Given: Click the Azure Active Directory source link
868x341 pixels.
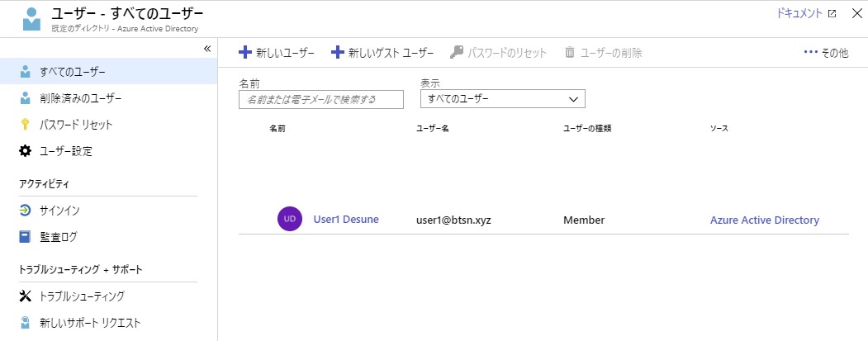Looking at the screenshot, I should 764,220.
